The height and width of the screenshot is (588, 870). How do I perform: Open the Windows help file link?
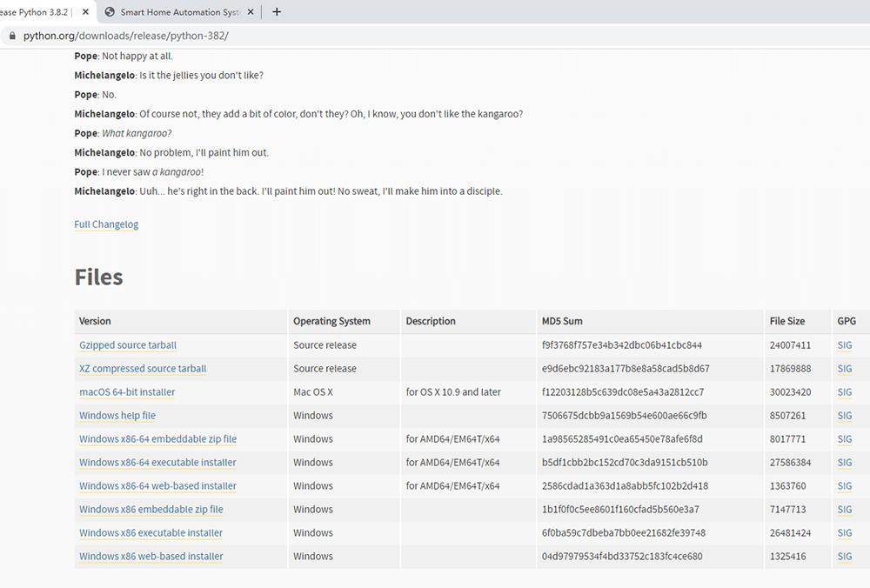pos(117,416)
